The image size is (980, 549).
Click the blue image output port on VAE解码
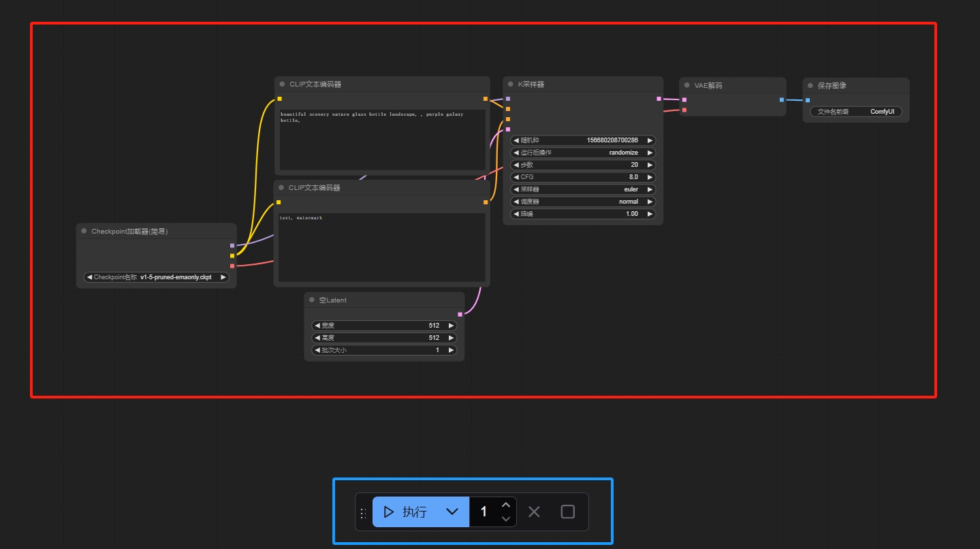click(x=782, y=100)
